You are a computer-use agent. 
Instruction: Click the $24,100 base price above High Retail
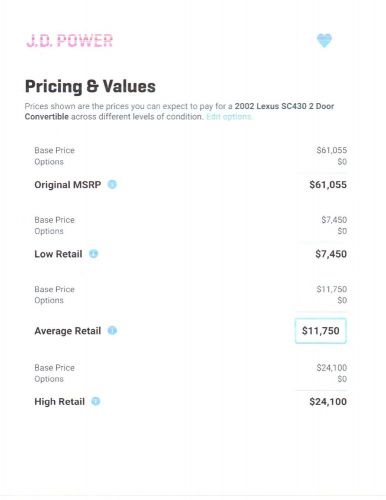(x=332, y=368)
